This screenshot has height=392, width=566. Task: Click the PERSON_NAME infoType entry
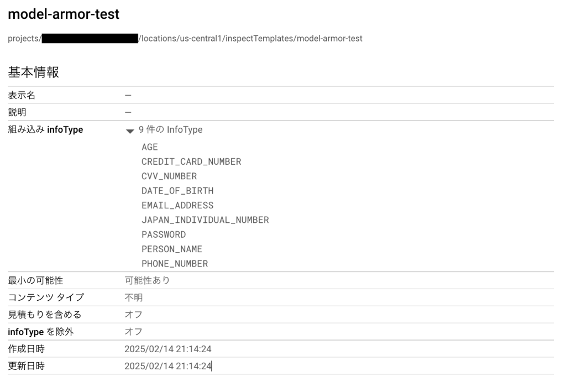[172, 249]
